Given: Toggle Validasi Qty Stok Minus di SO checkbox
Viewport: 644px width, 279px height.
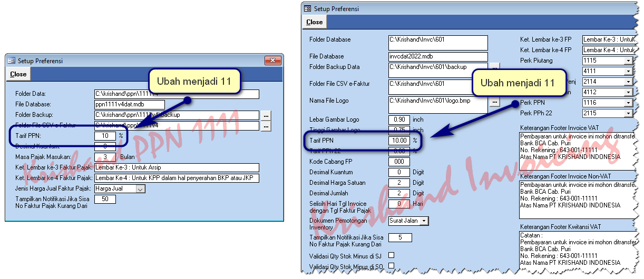Looking at the screenshot, I should coord(391,266).
